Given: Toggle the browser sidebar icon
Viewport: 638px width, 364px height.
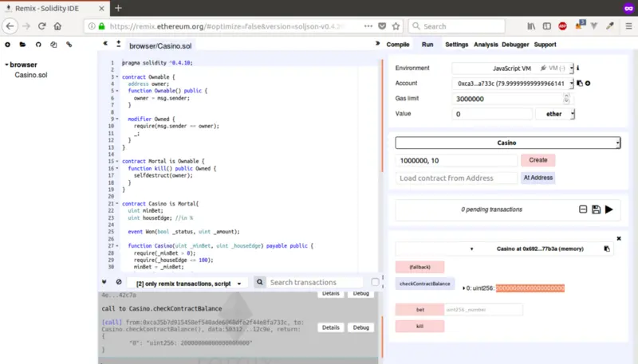Looking at the screenshot, I should [547, 26].
